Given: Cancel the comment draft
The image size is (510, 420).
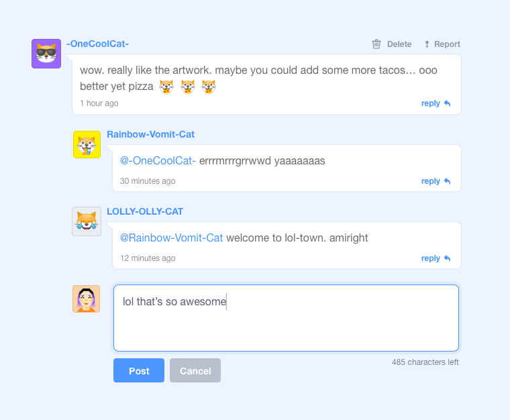Looking at the screenshot, I should click(195, 370).
